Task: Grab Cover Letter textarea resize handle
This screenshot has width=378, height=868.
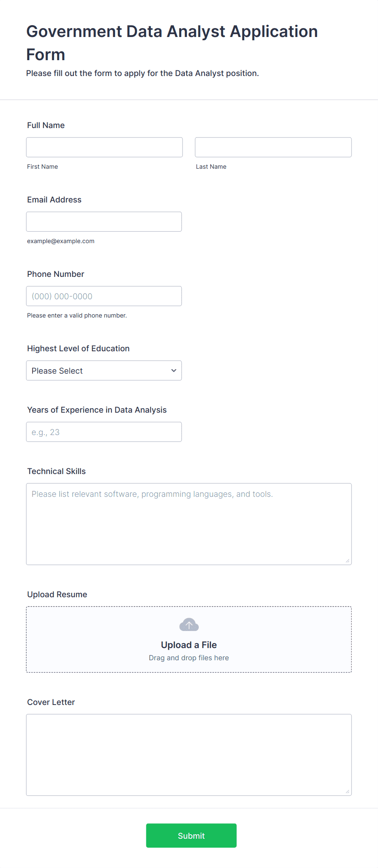Action: 348,791
